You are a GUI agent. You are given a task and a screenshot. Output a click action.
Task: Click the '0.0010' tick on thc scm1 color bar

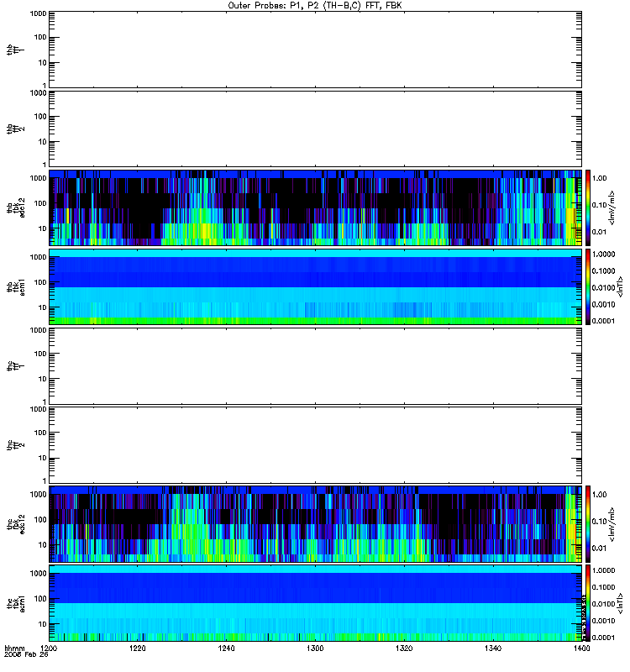tap(603, 621)
